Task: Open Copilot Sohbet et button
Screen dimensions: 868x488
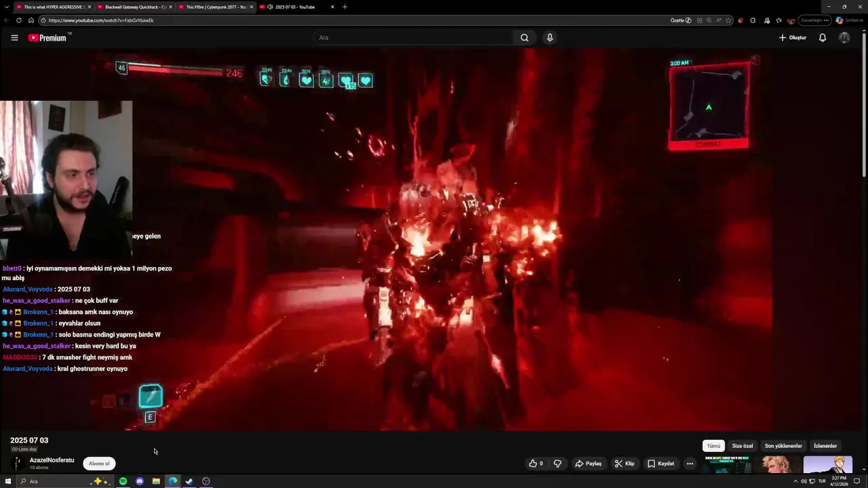Action: 849,20
